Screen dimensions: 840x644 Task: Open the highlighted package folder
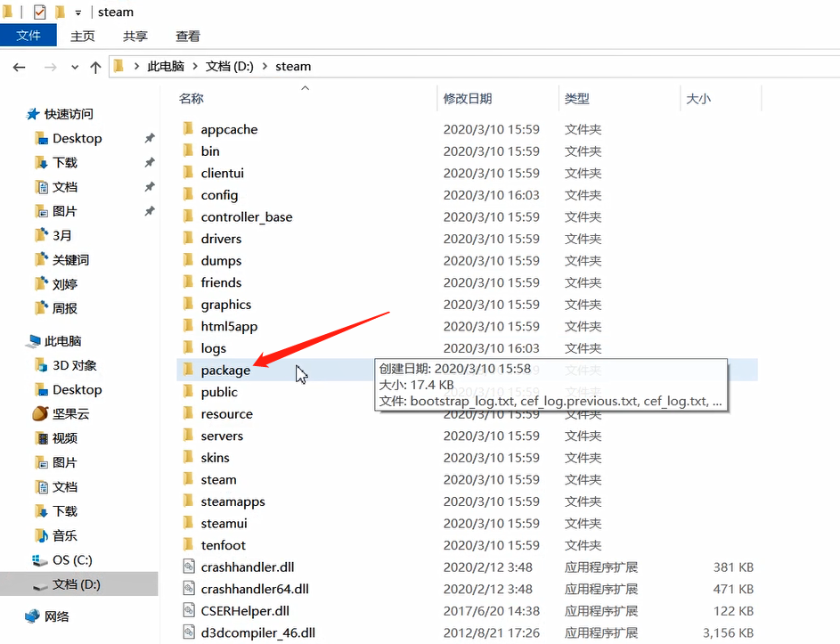[225, 370]
